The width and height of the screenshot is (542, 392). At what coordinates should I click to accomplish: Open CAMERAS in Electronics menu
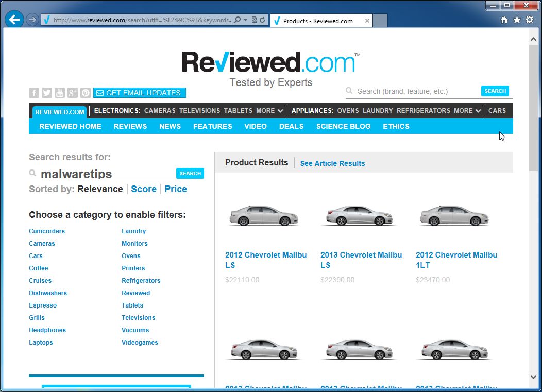coord(160,111)
